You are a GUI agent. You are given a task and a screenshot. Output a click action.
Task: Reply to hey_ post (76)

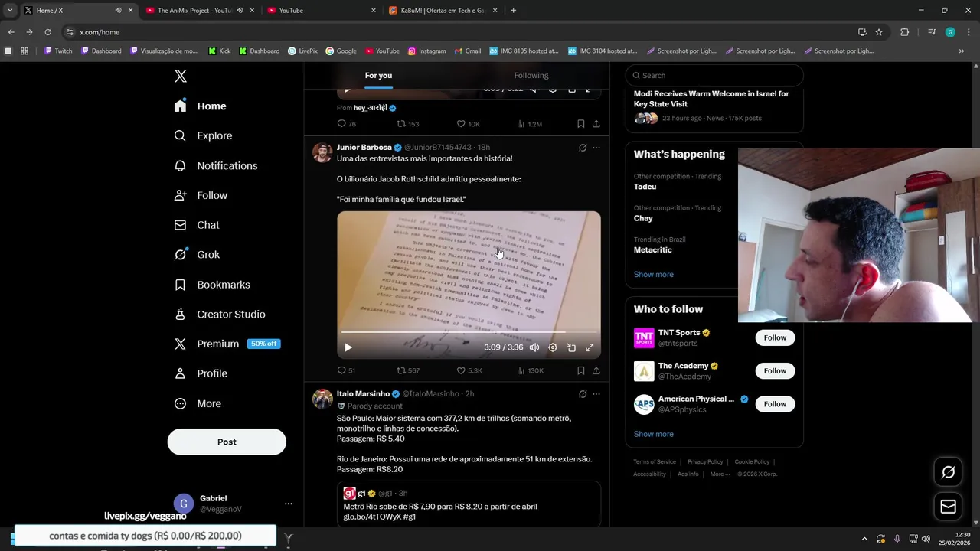(346, 124)
